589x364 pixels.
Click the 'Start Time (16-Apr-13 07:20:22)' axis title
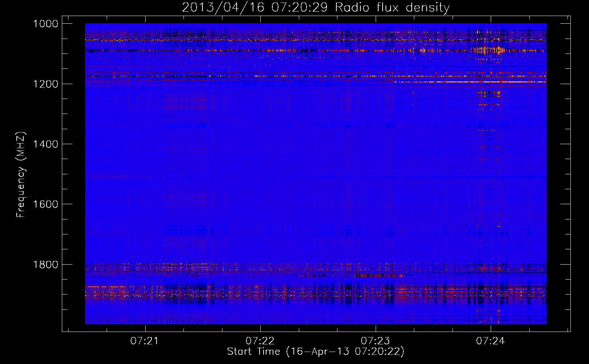(316, 352)
